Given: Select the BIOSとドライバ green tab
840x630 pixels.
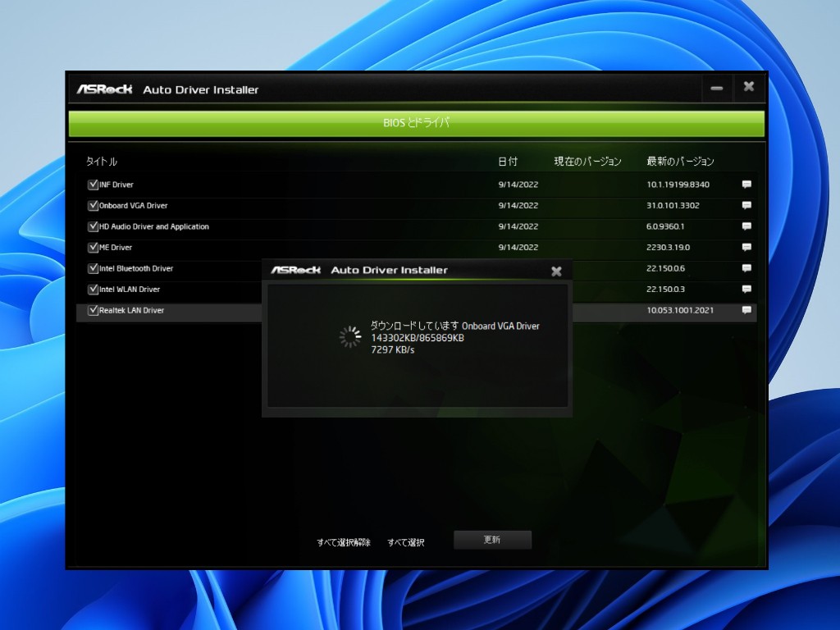Looking at the screenshot, I should pyautogui.click(x=417, y=123).
